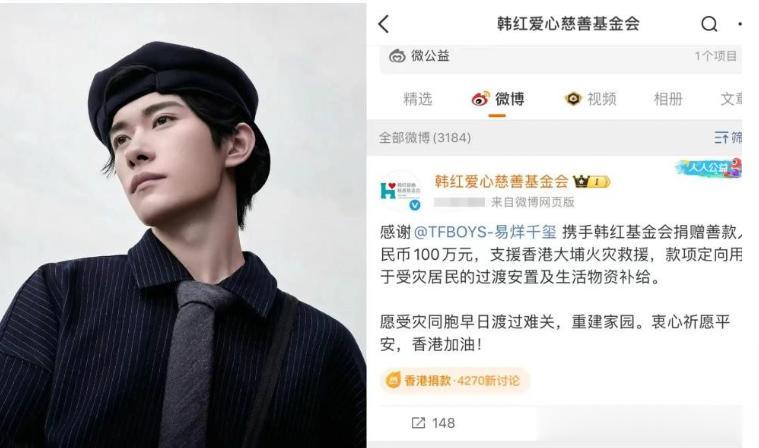Tap the 香港捐款 topic tag
759x448 pixels.
(454, 380)
